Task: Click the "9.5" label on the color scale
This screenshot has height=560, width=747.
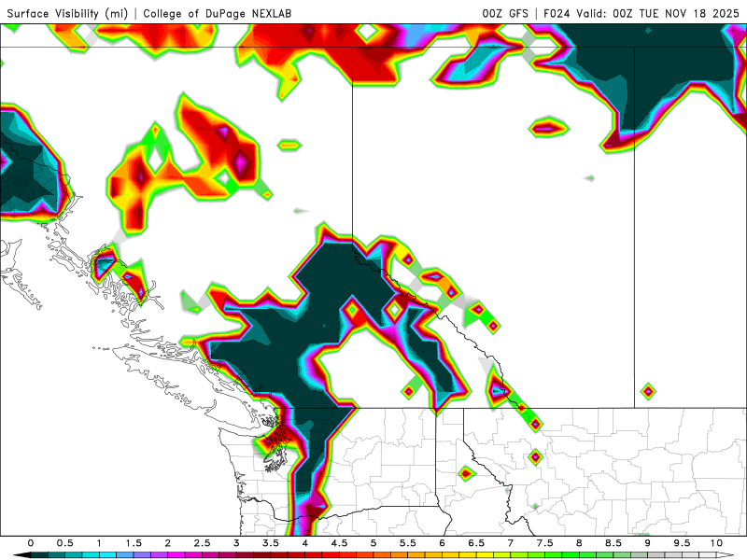Action: tap(683, 543)
